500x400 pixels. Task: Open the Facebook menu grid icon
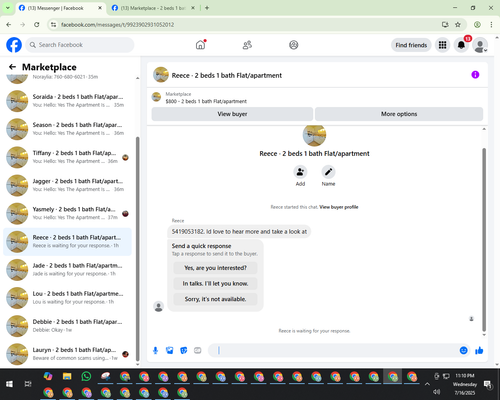(442, 45)
